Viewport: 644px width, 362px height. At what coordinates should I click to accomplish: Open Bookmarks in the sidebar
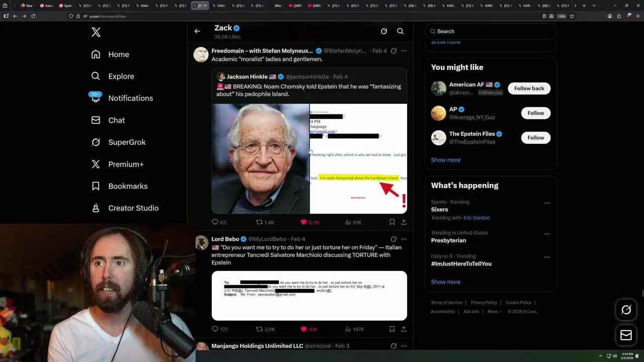click(119, 186)
